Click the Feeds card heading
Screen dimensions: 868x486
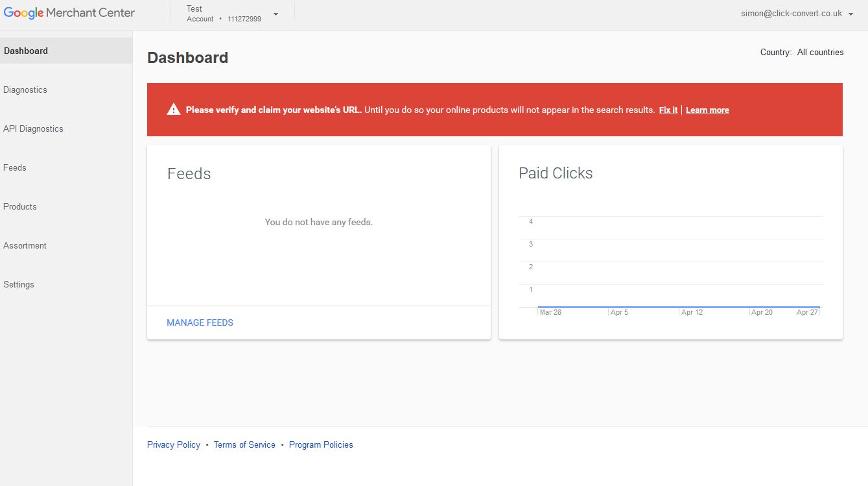[189, 174]
